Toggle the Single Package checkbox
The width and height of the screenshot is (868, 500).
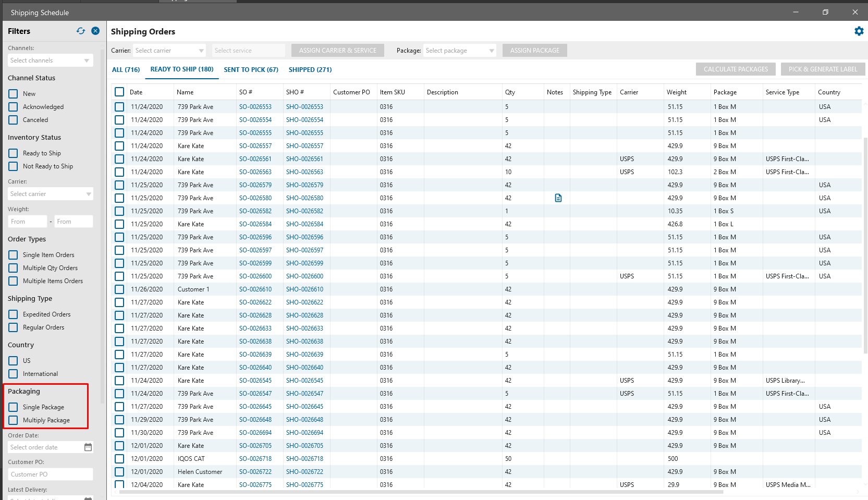click(13, 407)
